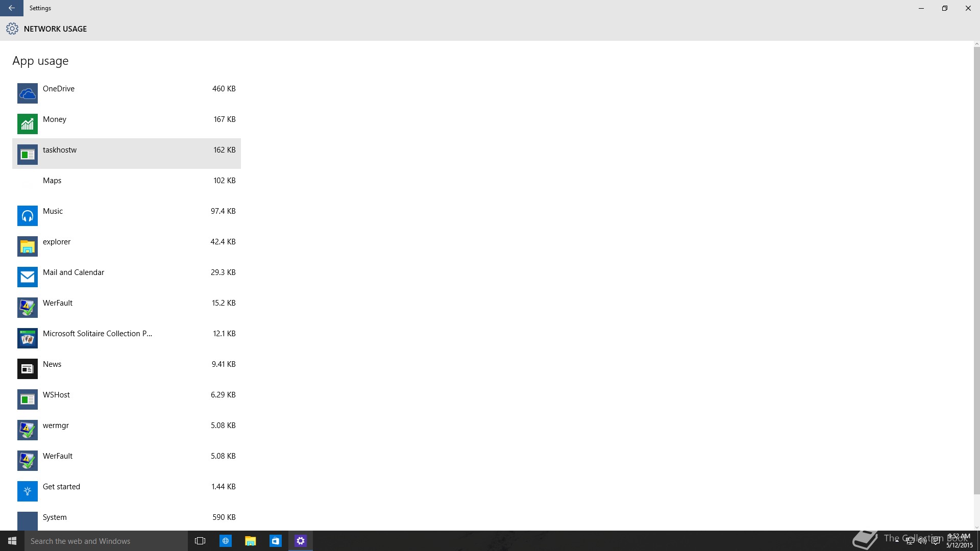Image resolution: width=980 pixels, height=551 pixels.
Task: Click the Microsoft Solitaire Collection cards icon
Action: (28, 338)
